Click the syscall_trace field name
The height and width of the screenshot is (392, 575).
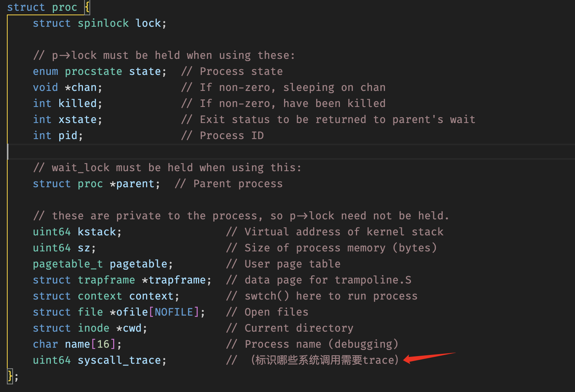click(x=119, y=360)
